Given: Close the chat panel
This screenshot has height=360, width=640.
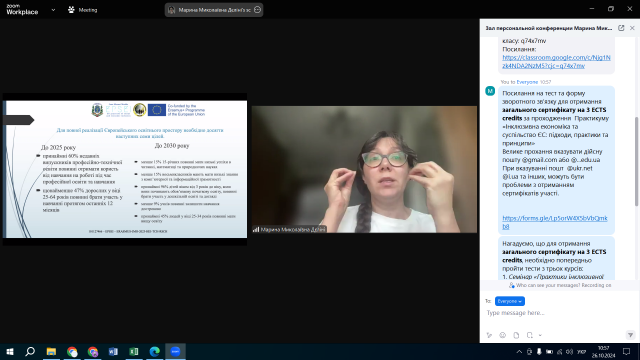Looking at the screenshot, I should [632, 28].
